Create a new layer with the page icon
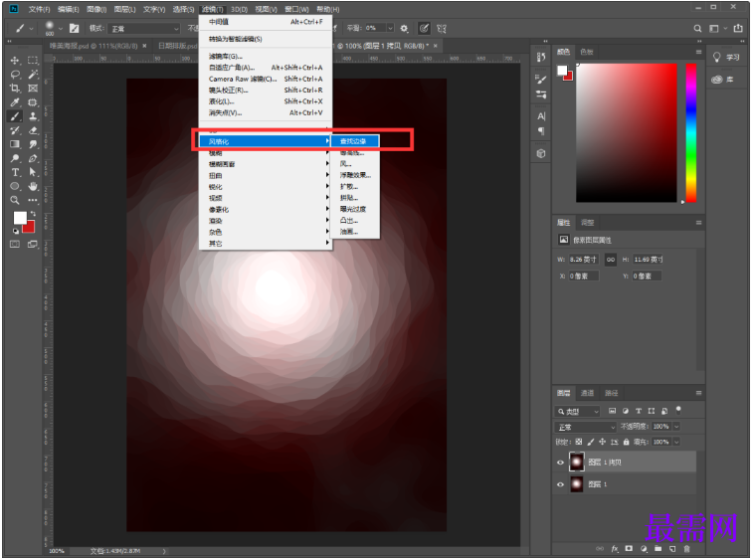This screenshot has height=559, width=756. 671,548
